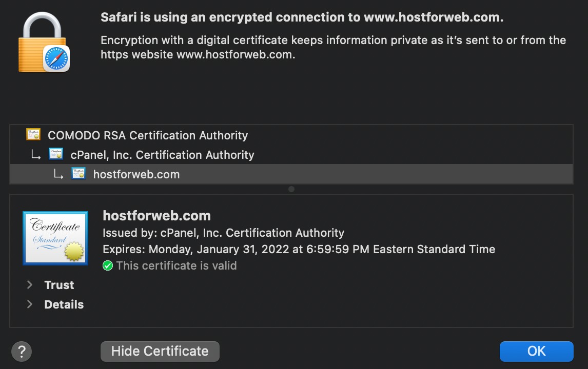The height and width of the screenshot is (369, 588).
Task: Confirm with the OK button
Action: pos(536,352)
